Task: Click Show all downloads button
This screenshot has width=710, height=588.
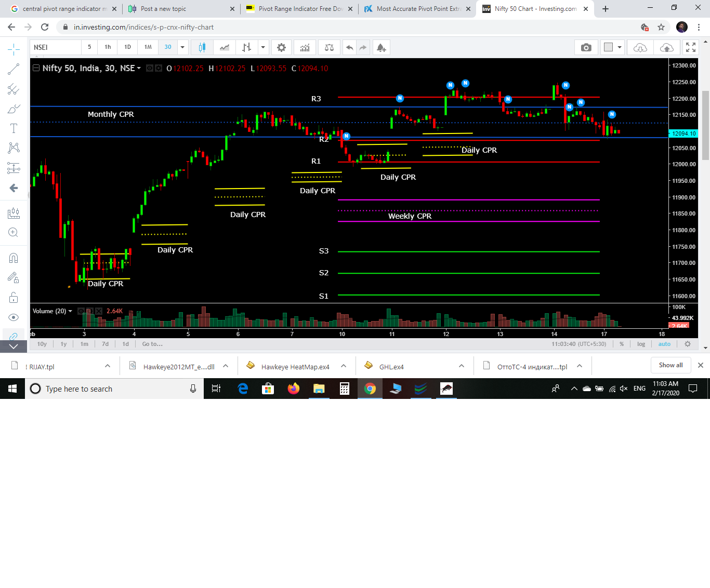Action: tap(671, 365)
